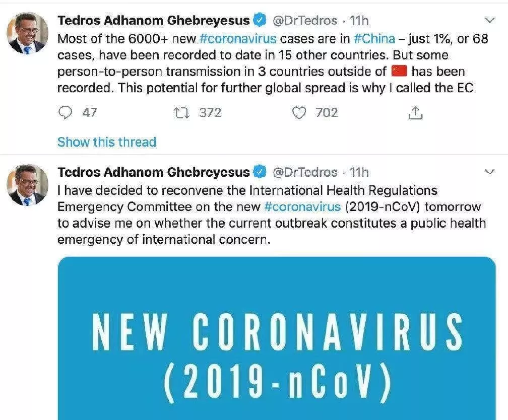Open author name on first tweet
The height and width of the screenshot is (420, 508).
click(x=154, y=21)
